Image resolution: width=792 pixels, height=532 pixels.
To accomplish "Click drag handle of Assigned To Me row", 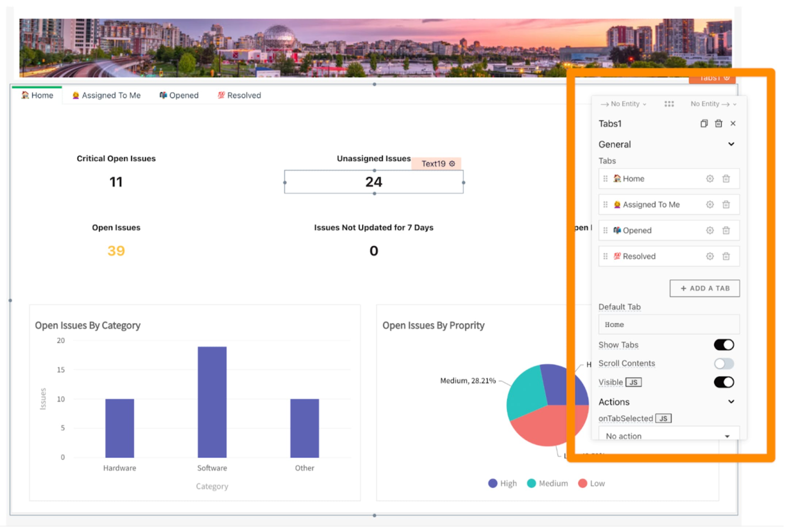I will [605, 204].
